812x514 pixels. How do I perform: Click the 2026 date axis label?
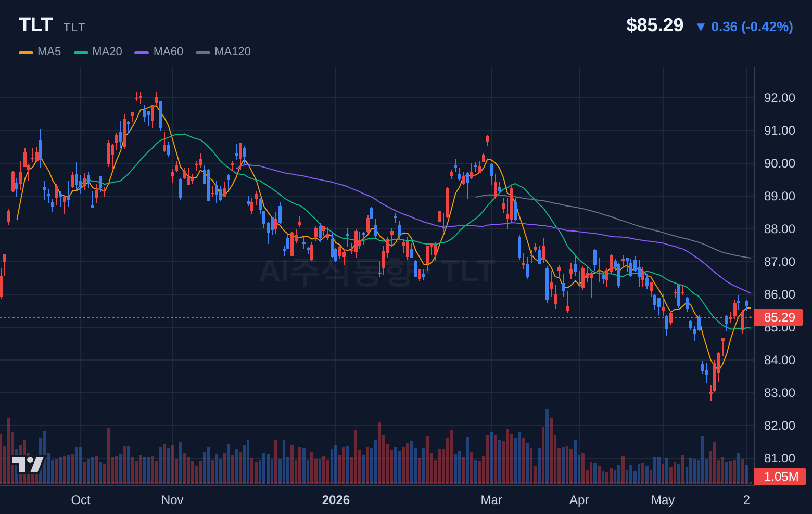click(x=336, y=500)
